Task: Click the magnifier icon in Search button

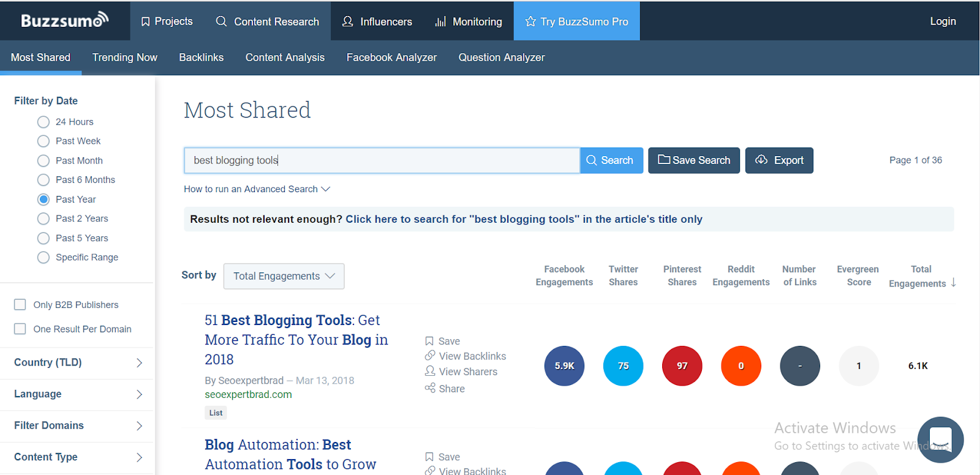Action: point(592,160)
